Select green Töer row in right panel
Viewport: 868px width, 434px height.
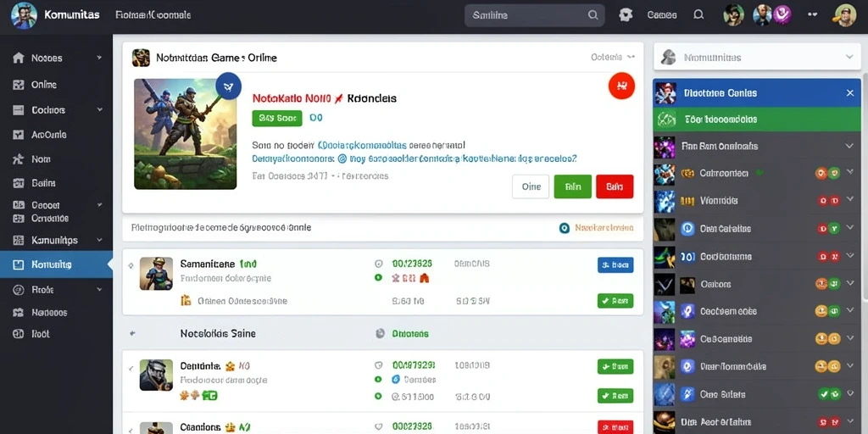point(757,120)
